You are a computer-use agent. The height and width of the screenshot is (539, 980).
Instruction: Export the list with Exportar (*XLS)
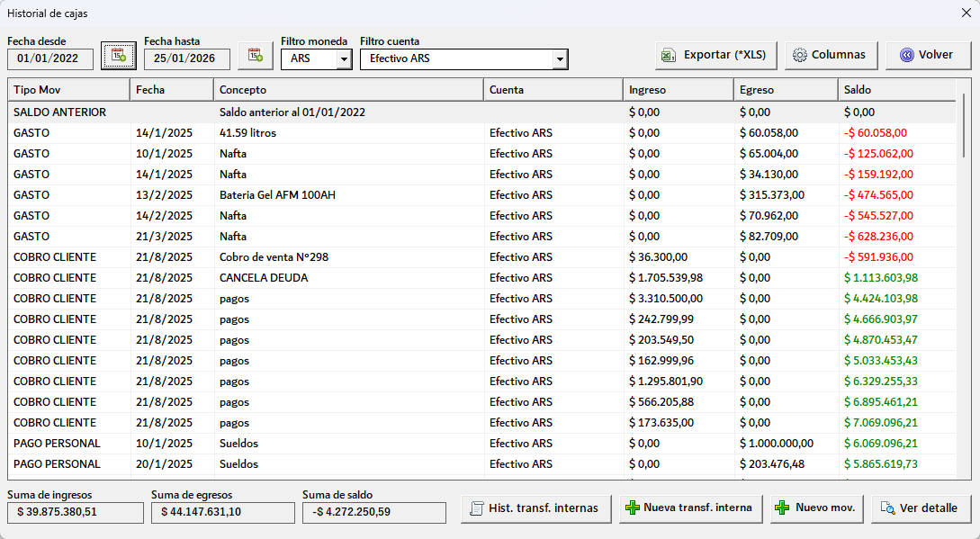[715, 55]
